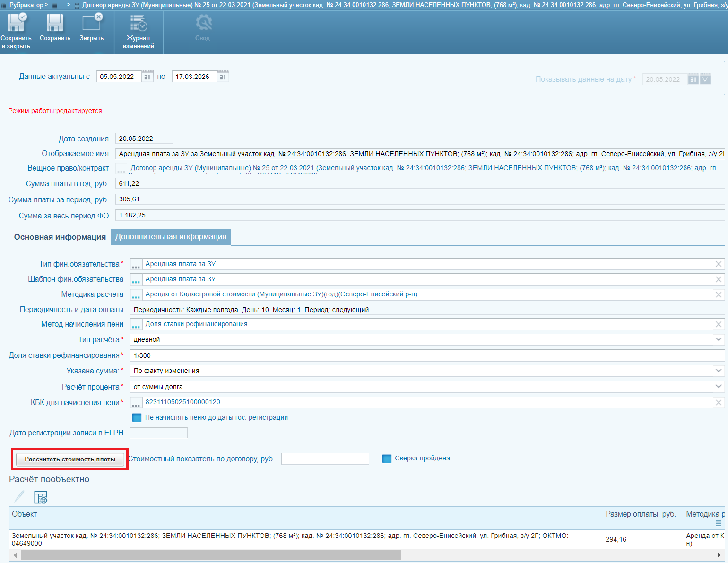Open Арендная плата за ЗУ link in Тип фин.обязательства

pos(181,264)
